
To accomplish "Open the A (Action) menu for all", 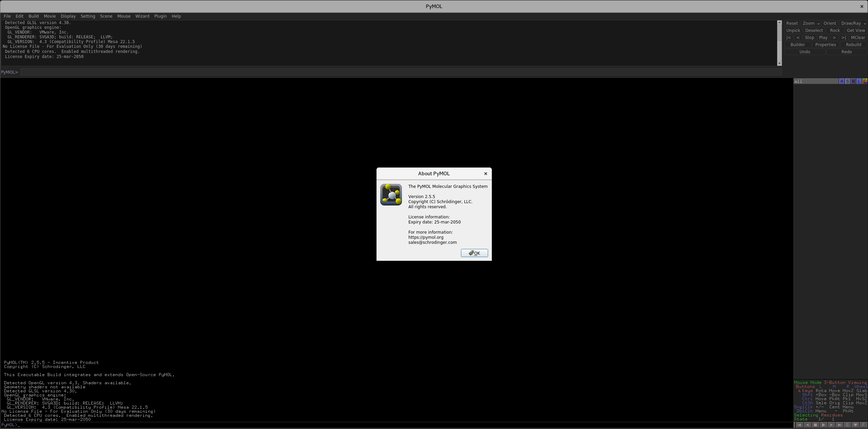I will coord(842,81).
